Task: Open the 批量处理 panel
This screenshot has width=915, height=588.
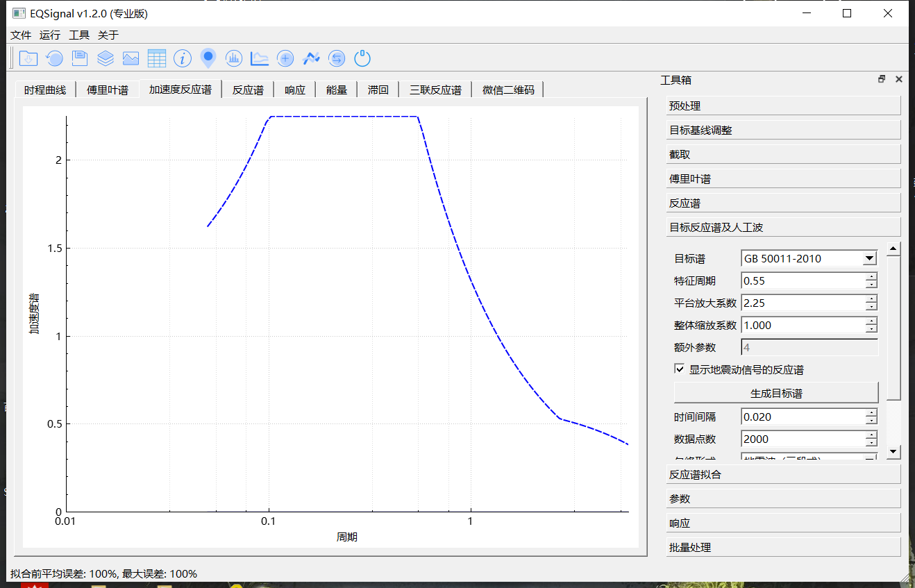Action: coord(783,547)
